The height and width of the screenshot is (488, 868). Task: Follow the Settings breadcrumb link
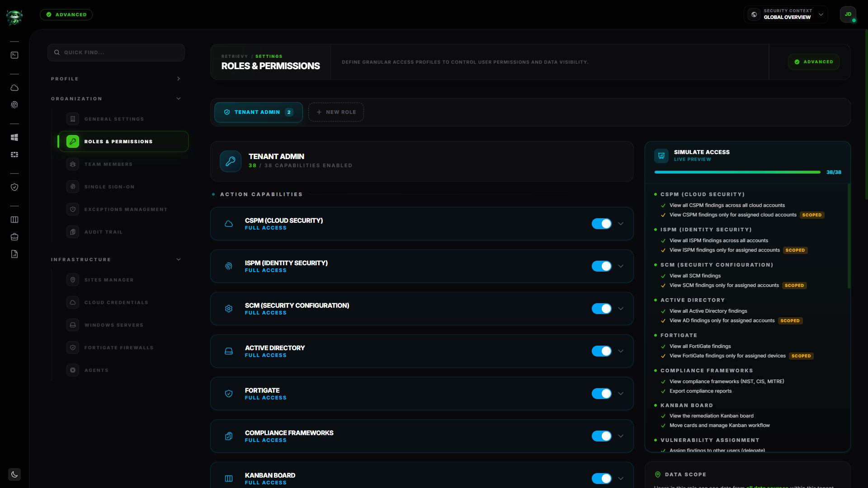pos(269,56)
